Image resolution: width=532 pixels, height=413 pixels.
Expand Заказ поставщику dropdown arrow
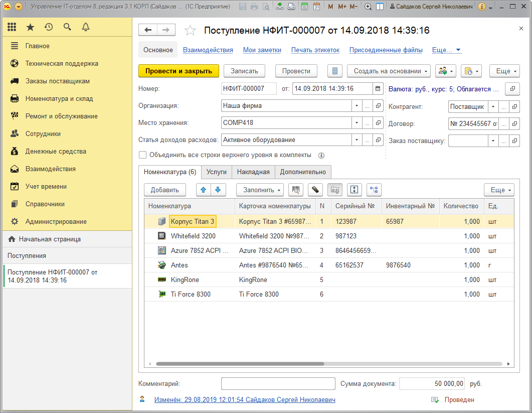[x=493, y=141]
